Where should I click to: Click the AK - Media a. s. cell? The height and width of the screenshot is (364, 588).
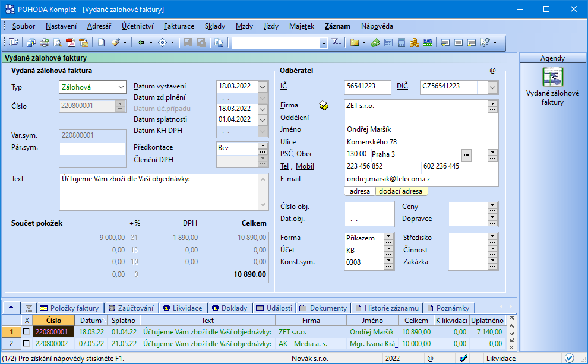[311, 343]
